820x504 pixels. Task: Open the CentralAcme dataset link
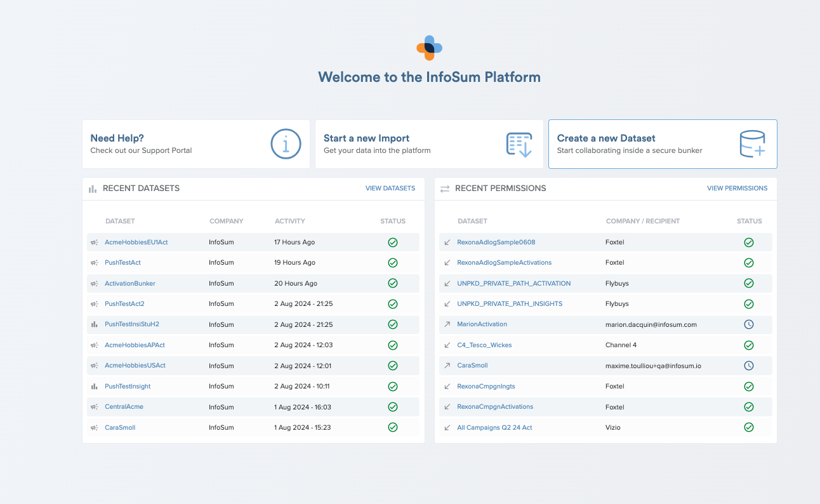[x=124, y=407]
